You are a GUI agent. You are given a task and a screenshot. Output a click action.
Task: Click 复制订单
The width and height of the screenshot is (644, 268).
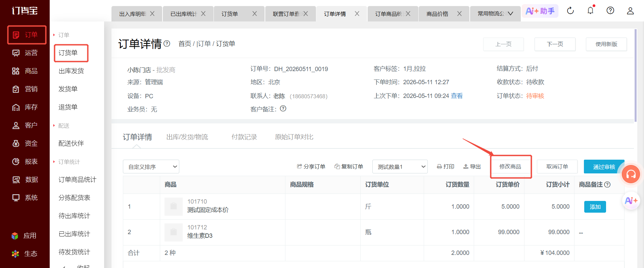pyautogui.click(x=349, y=167)
